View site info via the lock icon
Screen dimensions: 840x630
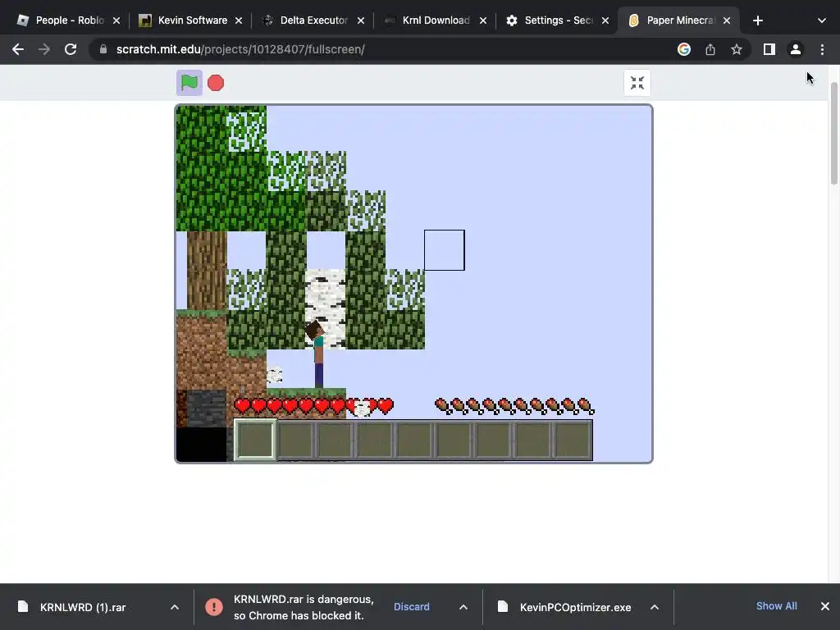click(103, 49)
